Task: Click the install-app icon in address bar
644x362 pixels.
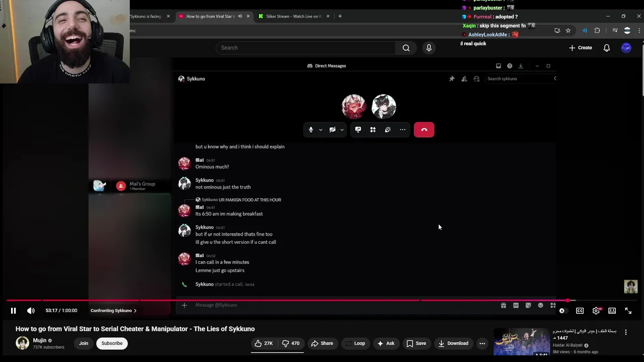Action: click(557, 31)
